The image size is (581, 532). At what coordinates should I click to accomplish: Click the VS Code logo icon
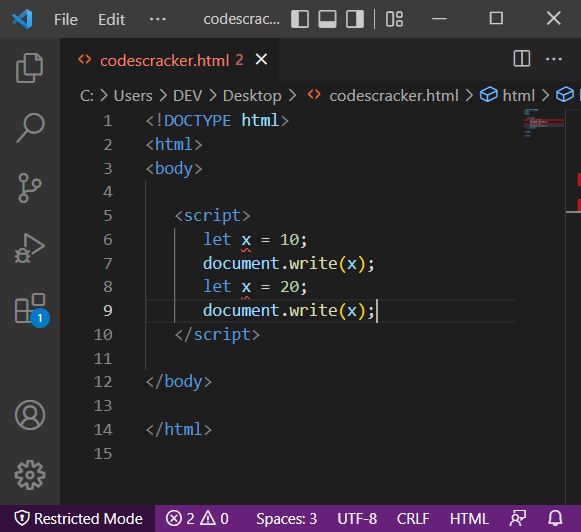pos(22,19)
